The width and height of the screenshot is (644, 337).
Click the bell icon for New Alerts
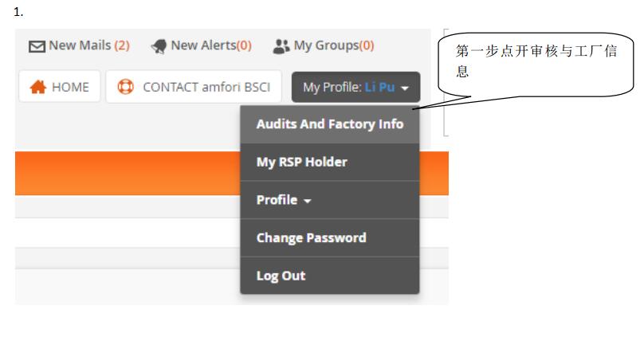159,46
